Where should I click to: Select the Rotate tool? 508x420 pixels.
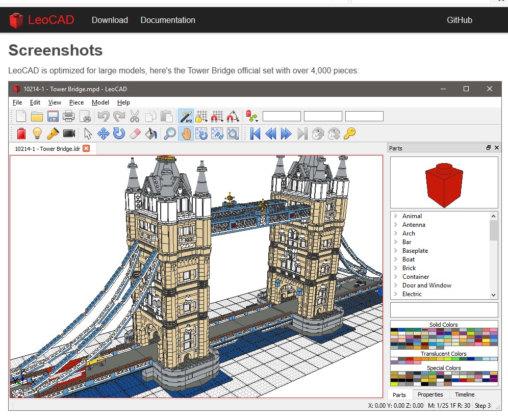119,134
